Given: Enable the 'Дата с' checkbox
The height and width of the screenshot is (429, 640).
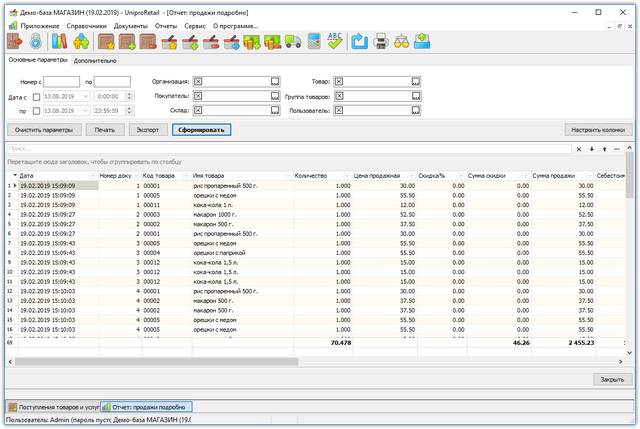Looking at the screenshot, I should (37, 96).
